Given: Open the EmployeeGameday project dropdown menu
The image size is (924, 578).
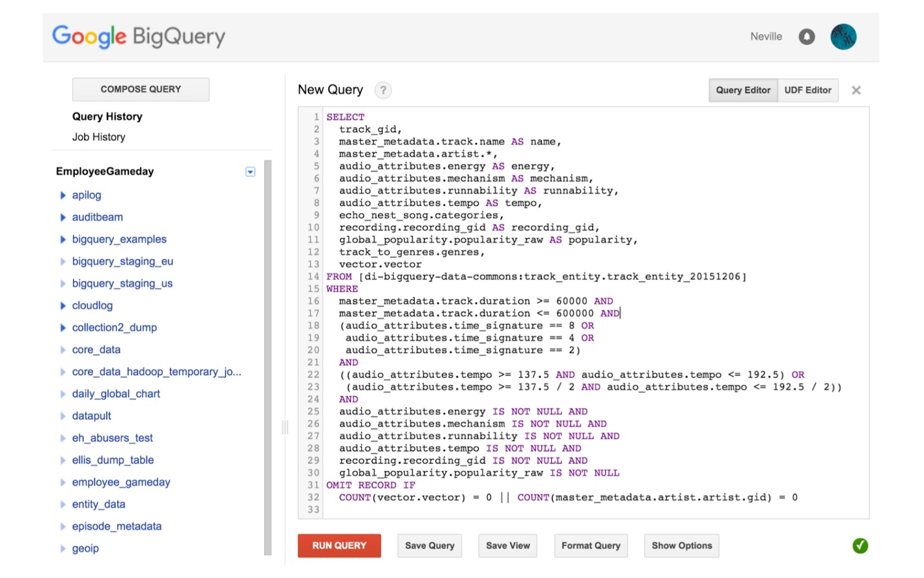Looking at the screenshot, I should [250, 172].
